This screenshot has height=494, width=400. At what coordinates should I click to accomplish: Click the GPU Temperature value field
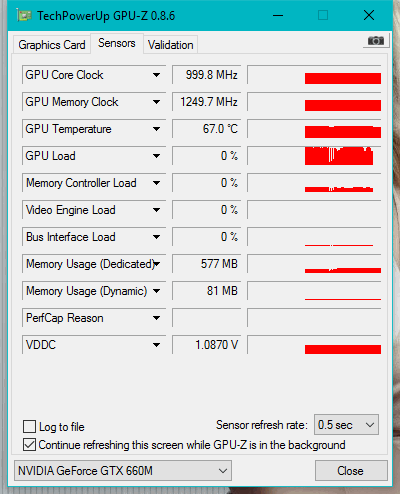[x=207, y=129]
